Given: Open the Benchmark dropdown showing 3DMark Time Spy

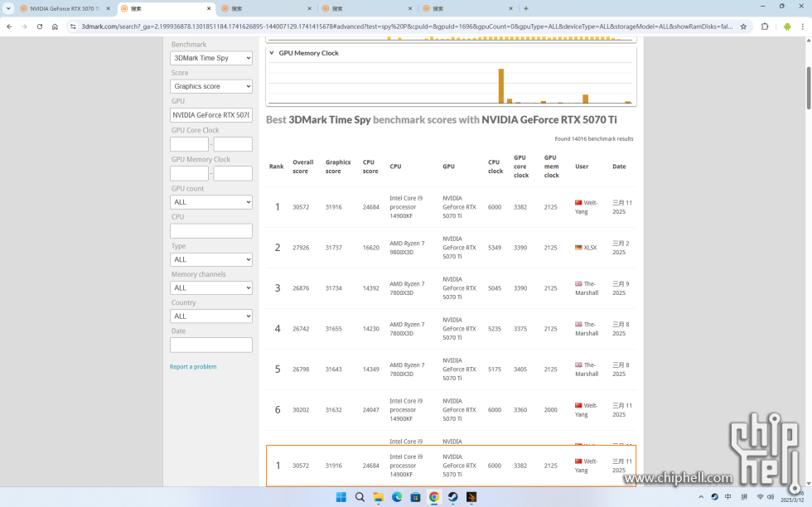Looking at the screenshot, I should pos(211,58).
